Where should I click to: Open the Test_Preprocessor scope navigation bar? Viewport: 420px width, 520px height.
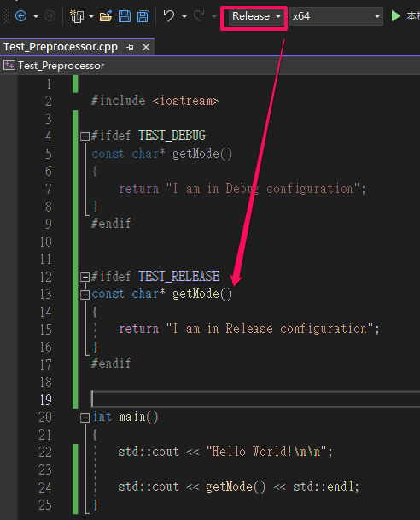(x=210, y=66)
